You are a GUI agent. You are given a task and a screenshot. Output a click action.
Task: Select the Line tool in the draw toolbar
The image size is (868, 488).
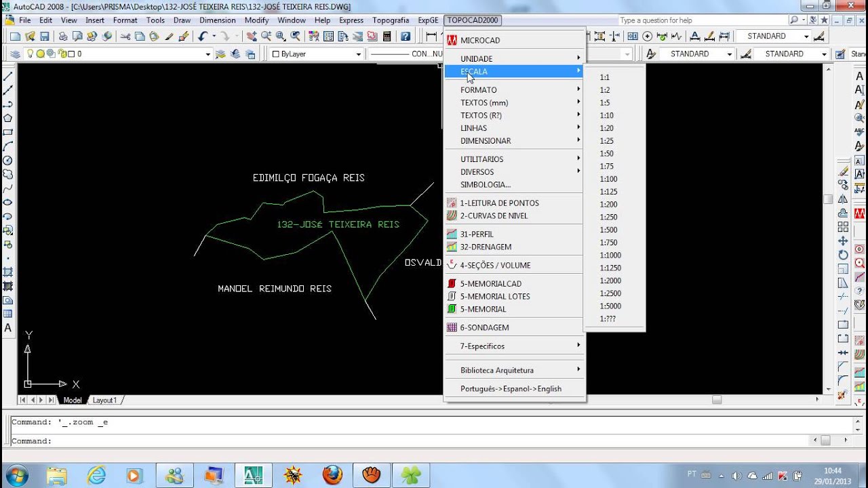[8, 76]
